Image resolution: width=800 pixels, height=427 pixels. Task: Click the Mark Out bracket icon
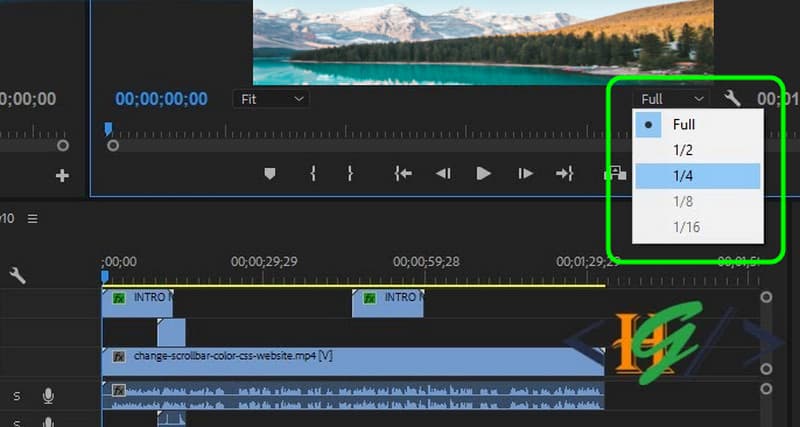350,174
